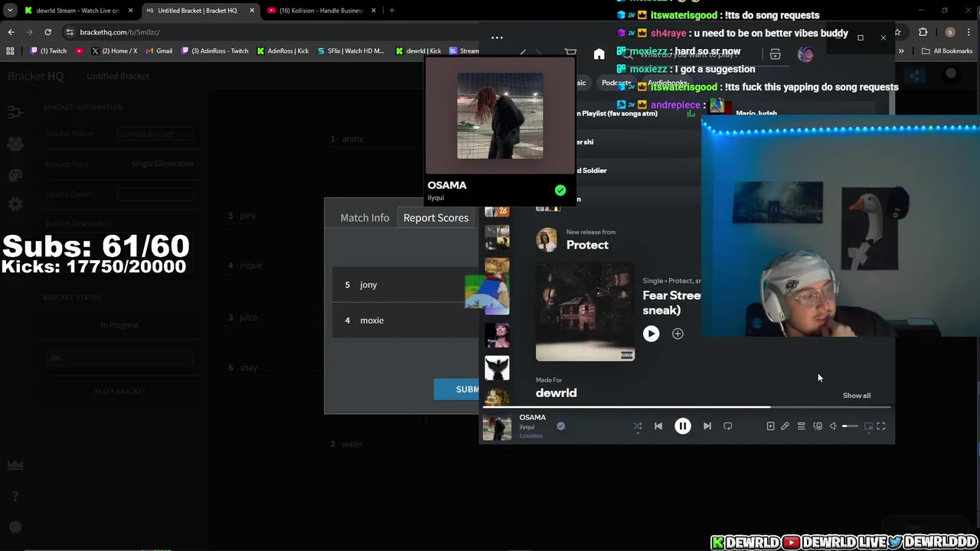Toggle saved checkmark next to OSAMA in player bar

pos(560,426)
